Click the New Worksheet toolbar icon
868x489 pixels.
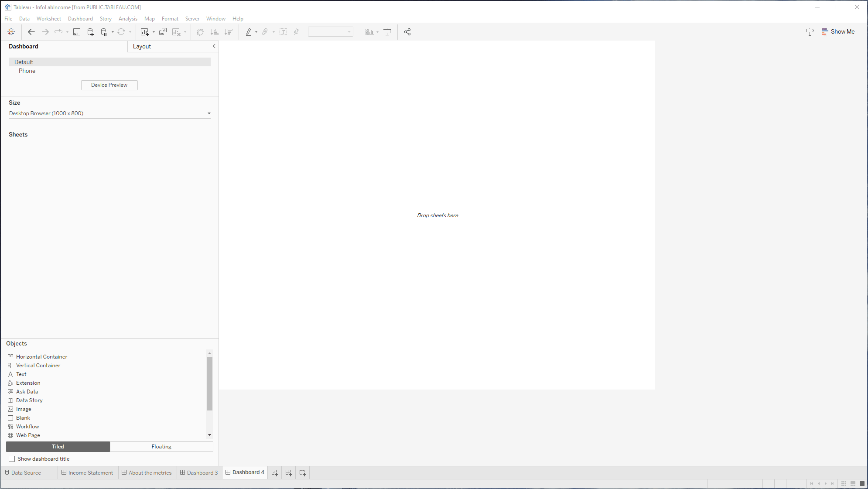145,32
